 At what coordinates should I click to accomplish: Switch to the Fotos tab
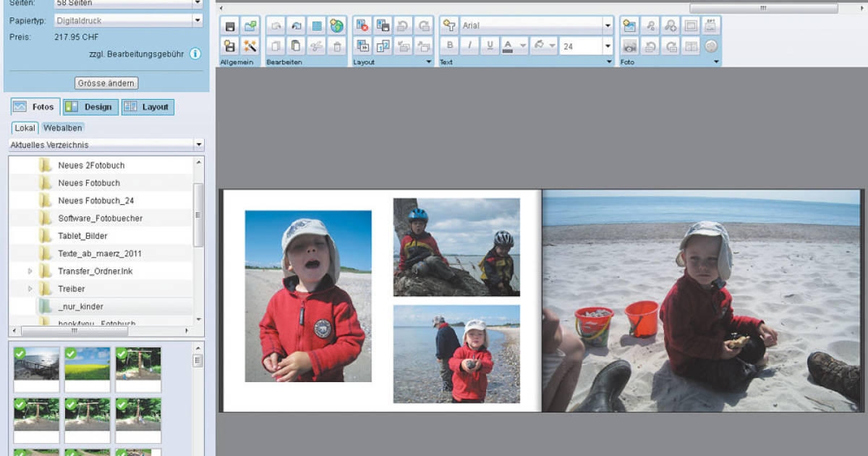[x=35, y=107]
